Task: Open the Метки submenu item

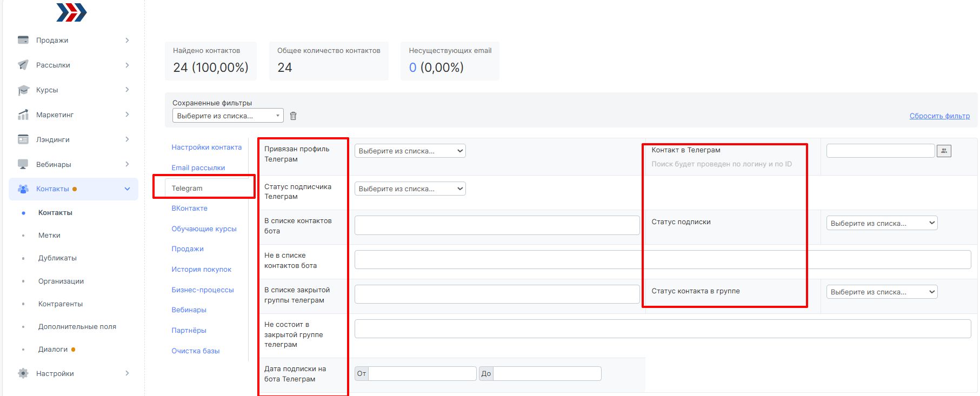Action: click(x=49, y=235)
